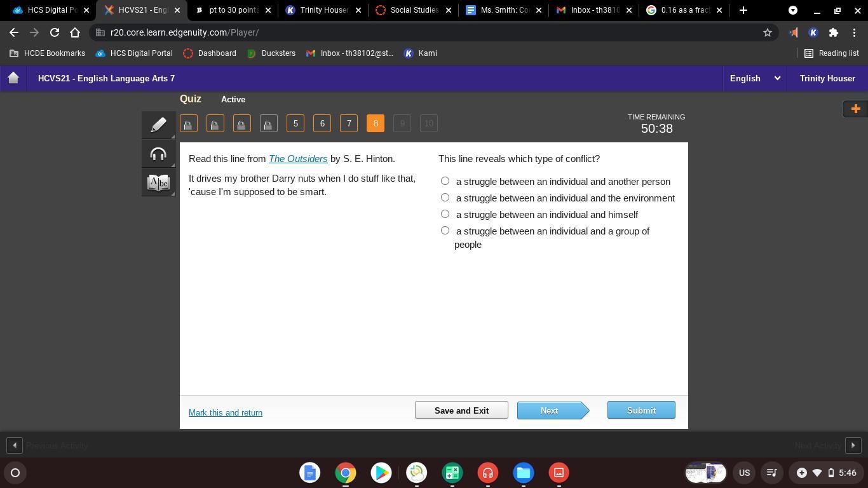868x488 pixels.
Task: Open the fourth locked quiz question
Action: pyautogui.click(x=269, y=123)
